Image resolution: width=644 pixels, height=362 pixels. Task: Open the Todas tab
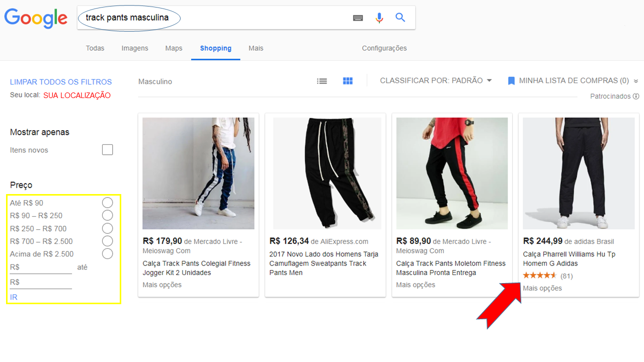(95, 48)
